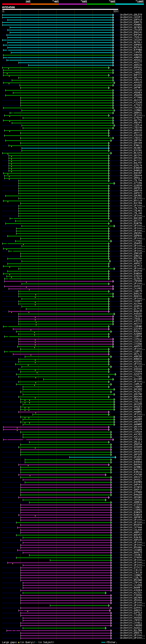
Task: Click the AV554586 query title
Action: click(8, 7)
